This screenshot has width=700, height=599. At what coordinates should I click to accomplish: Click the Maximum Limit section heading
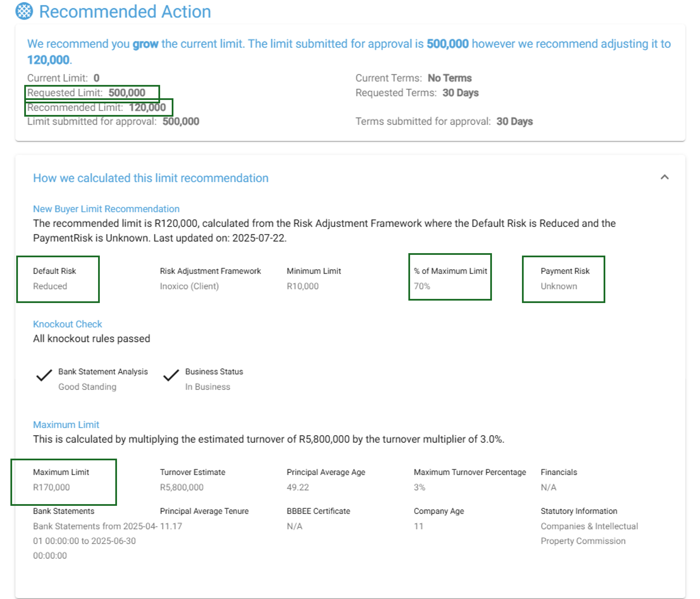click(x=66, y=425)
